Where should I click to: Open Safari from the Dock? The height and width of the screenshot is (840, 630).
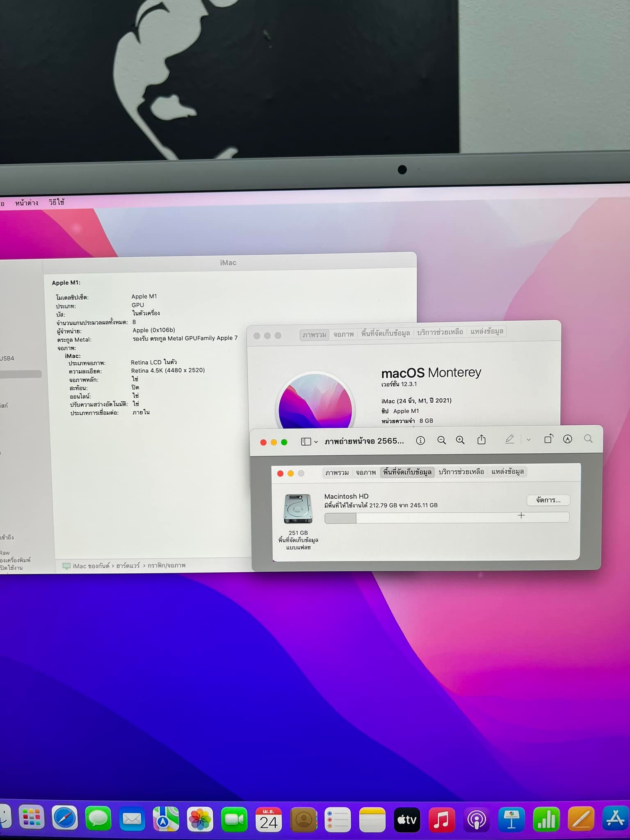64,819
